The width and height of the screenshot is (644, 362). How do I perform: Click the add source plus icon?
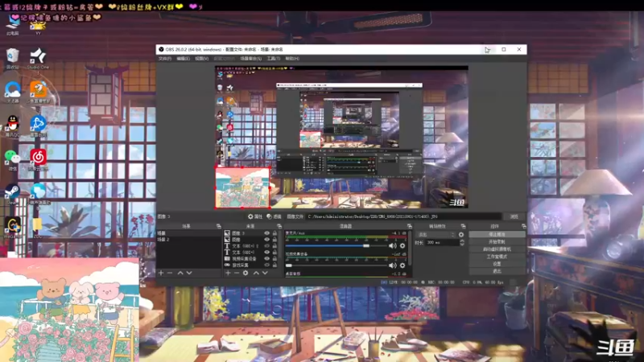tap(228, 273)
